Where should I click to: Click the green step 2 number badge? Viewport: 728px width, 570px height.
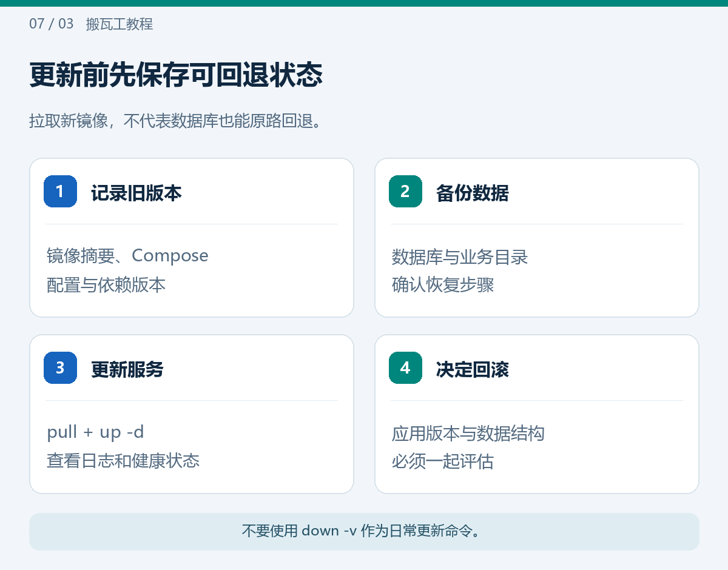tap(405, 191)
